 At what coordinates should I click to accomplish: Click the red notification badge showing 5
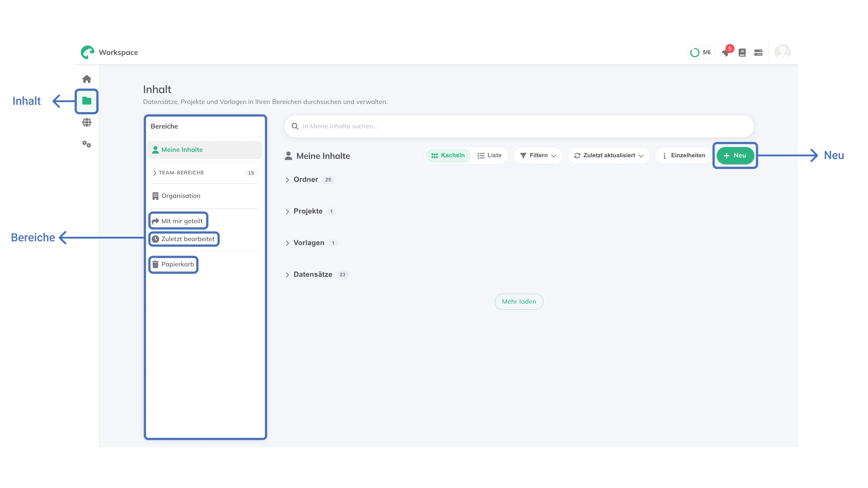point(730,49)
